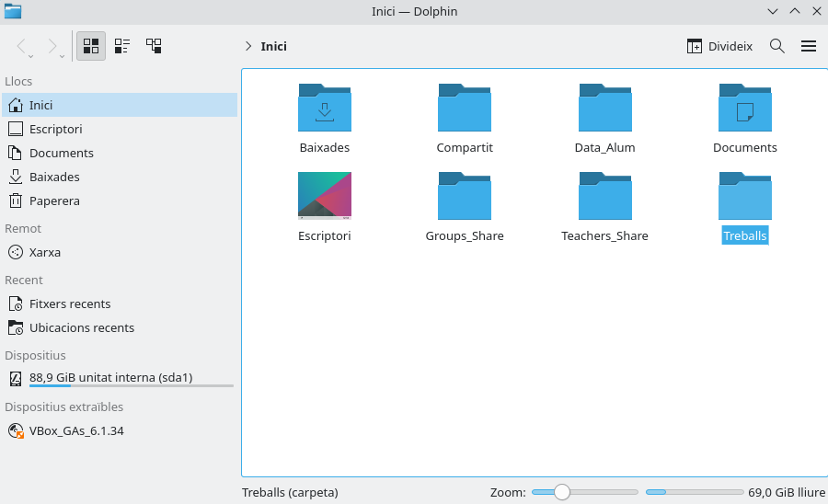Go to Documents in places sidebar
The image size is (828, 504).
pyautogui.click(x=61, y=153)
